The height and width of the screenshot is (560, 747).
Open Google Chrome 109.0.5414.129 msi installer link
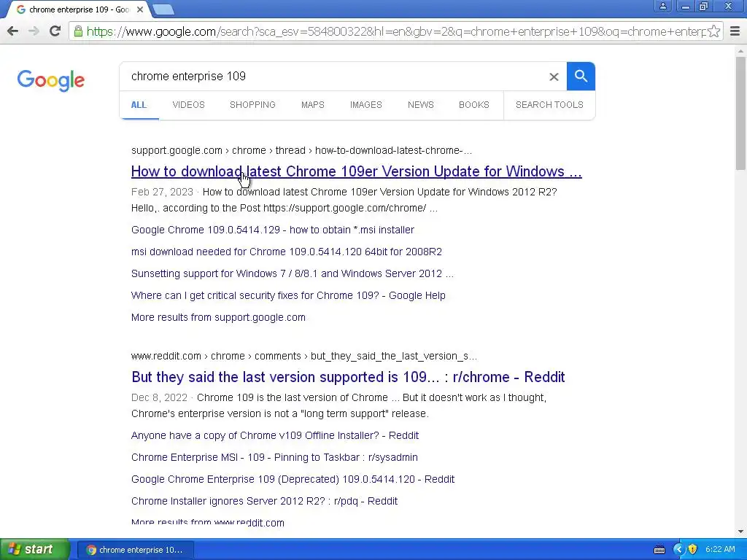273,230
